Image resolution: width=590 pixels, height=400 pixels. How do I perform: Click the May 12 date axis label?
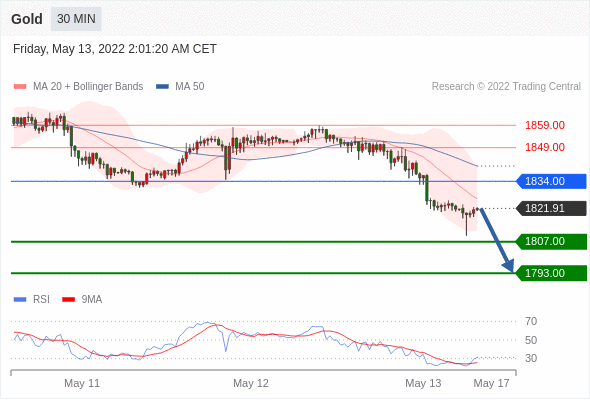(251, 383)
